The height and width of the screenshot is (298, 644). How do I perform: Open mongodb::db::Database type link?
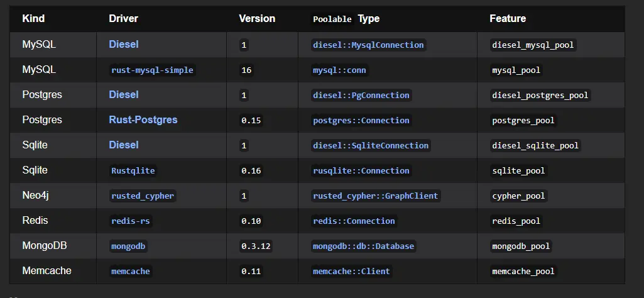364,246
